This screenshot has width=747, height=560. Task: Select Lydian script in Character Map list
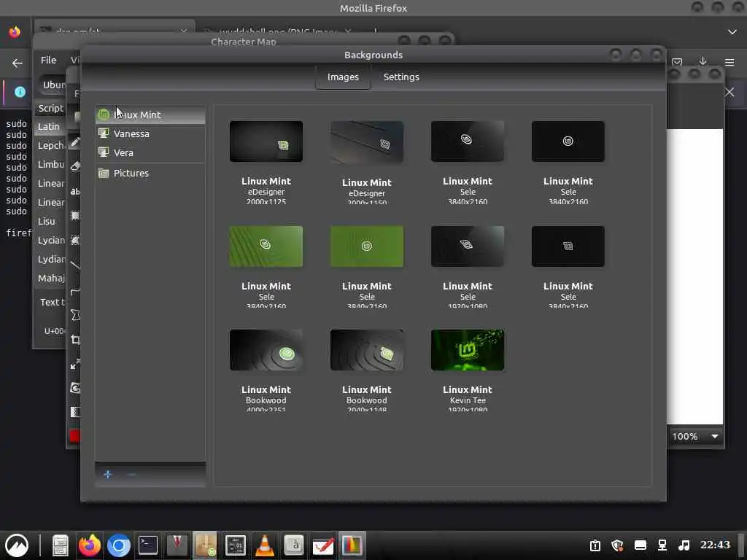tap(50, 260)
